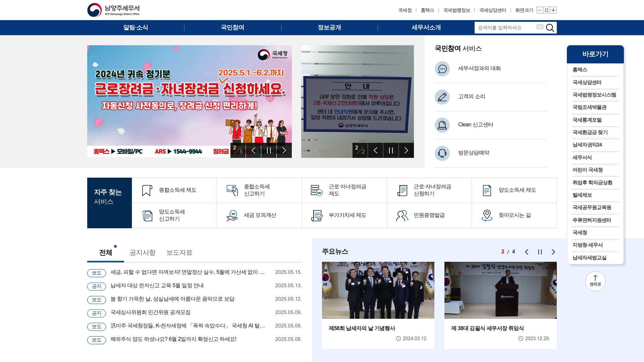This screenshot has height=362, width=644.
Task: Open 찾아오시는 길 map pin icon
Action: pos(487,216)
